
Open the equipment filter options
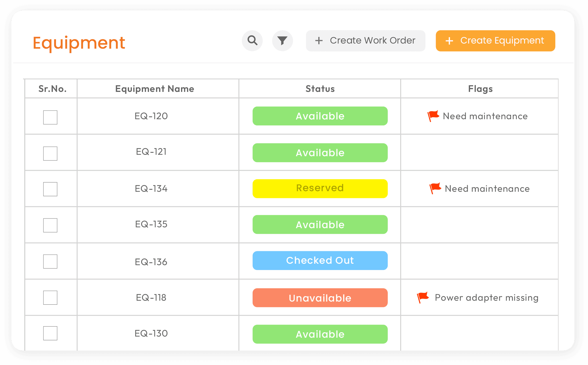click(x=282, y=41)
